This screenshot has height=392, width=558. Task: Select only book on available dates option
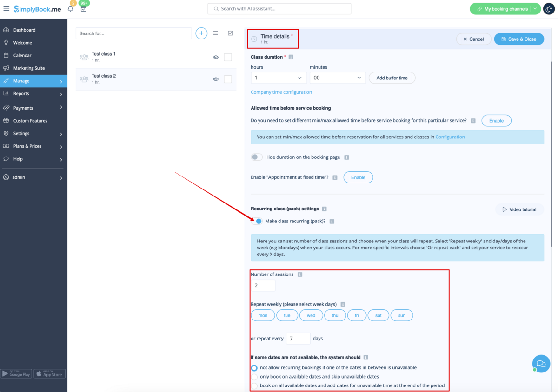click(254, 377)
